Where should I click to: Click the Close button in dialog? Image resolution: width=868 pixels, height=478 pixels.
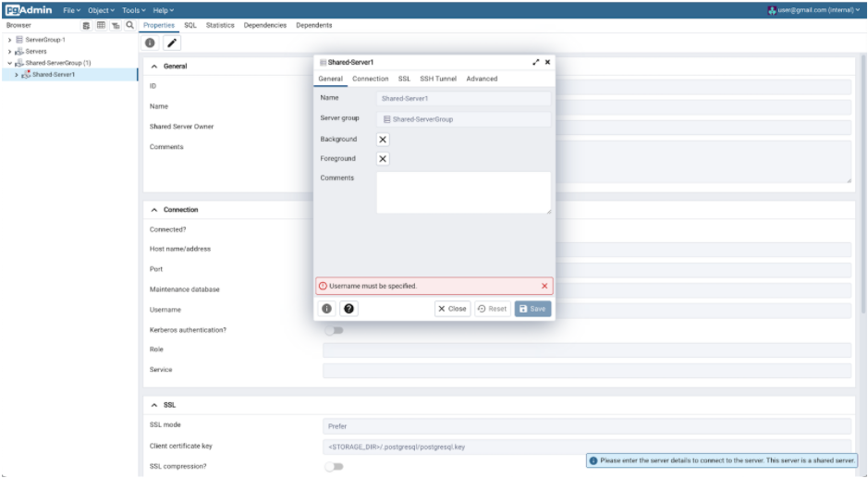452,309
